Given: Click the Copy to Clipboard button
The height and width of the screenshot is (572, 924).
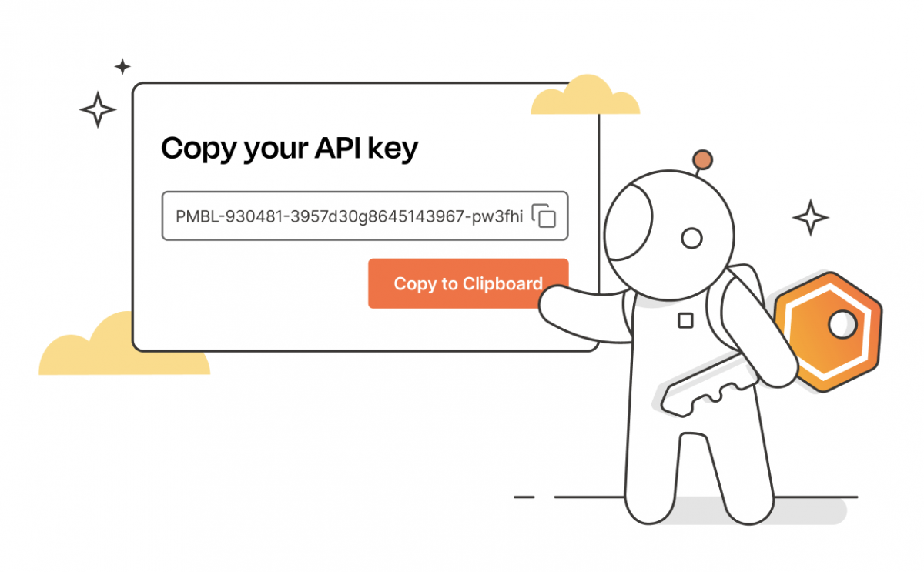Looking at the screenshot, I should [x=468, y=283].
